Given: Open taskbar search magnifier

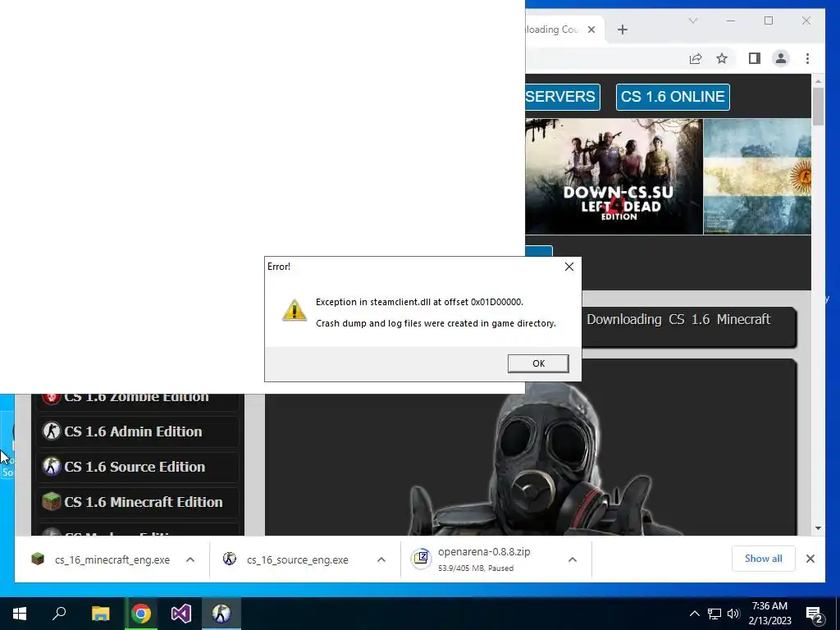Looking at the screenshot, I should click(59, 614).
